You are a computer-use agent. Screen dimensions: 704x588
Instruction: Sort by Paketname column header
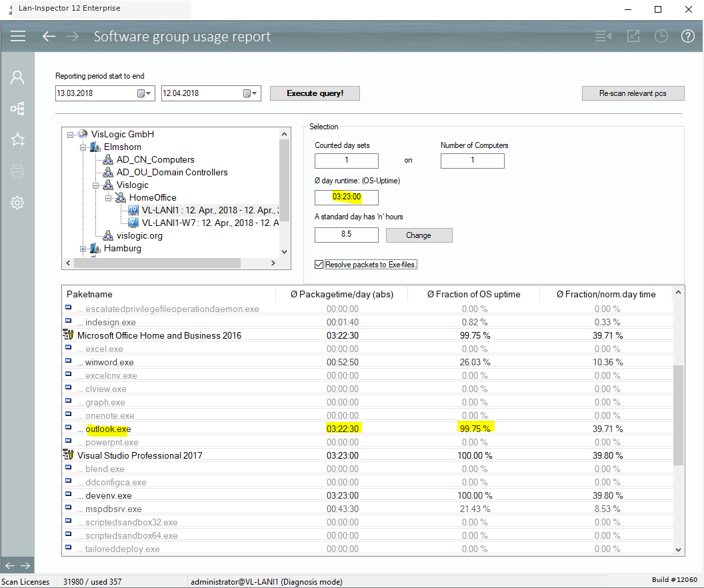tap(169, 295)
